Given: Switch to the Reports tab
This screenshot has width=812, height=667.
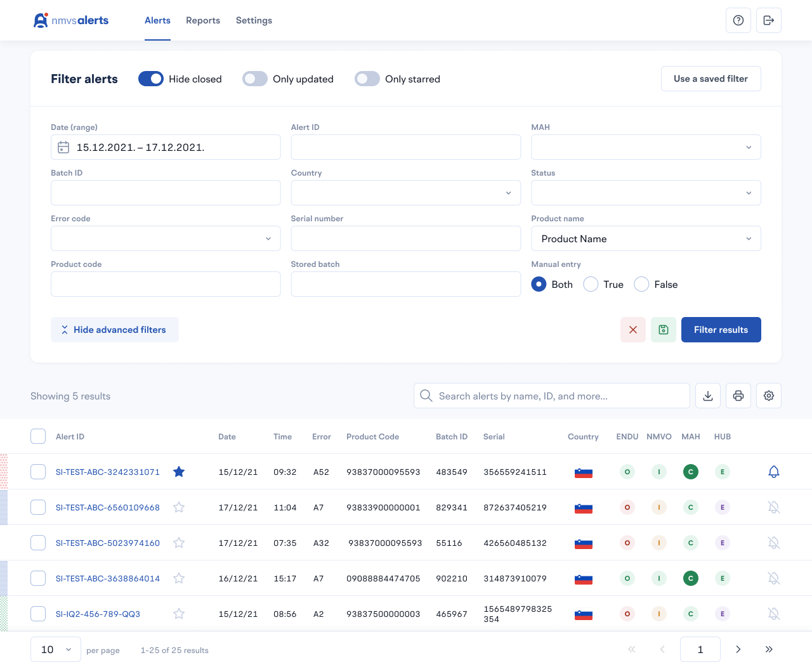Looking at the screenshot, I should pos(203,20).
